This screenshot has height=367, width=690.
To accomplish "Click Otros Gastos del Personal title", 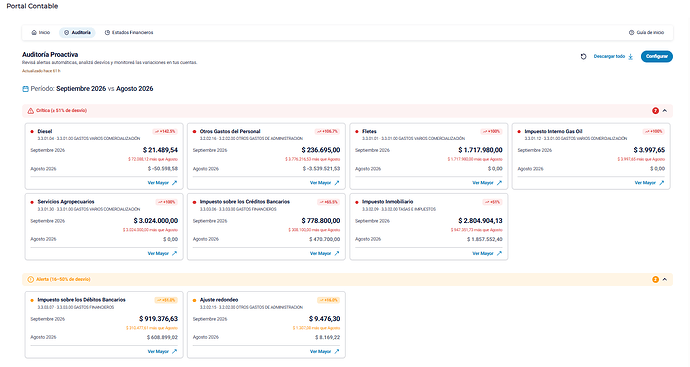I will coord(230,132).
